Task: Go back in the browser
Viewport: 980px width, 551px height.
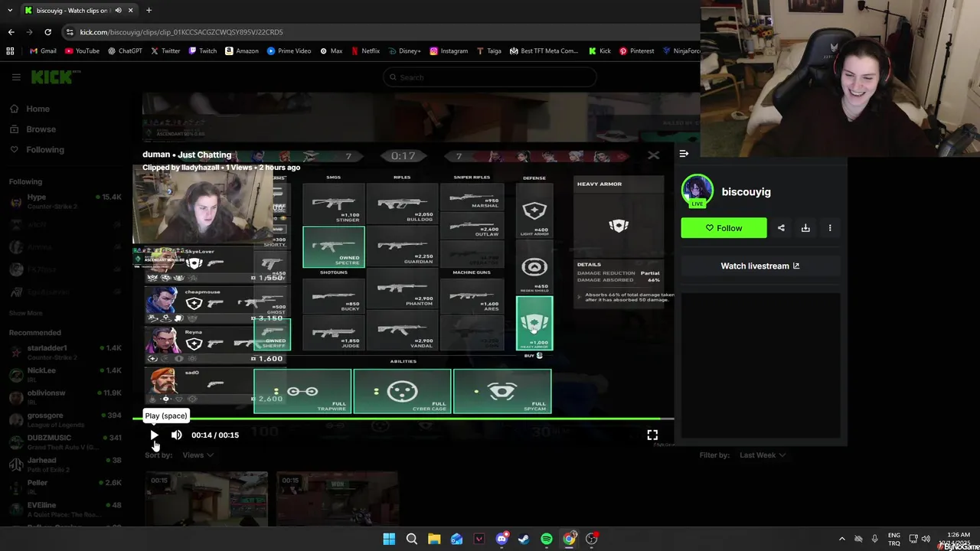Action: [x=11, y=32]
